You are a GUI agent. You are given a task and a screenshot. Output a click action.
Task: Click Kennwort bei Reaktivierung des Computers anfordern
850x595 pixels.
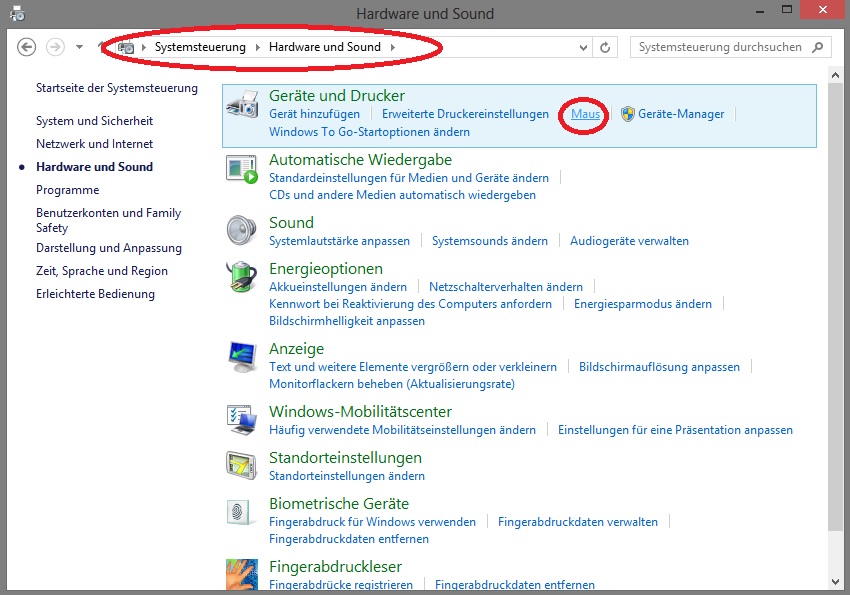coord(410,304)
